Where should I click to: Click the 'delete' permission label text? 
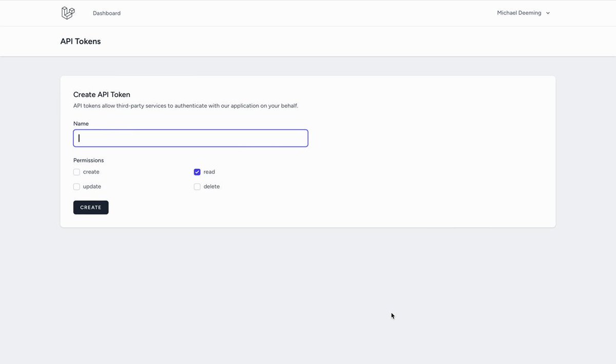pos(211,187)
